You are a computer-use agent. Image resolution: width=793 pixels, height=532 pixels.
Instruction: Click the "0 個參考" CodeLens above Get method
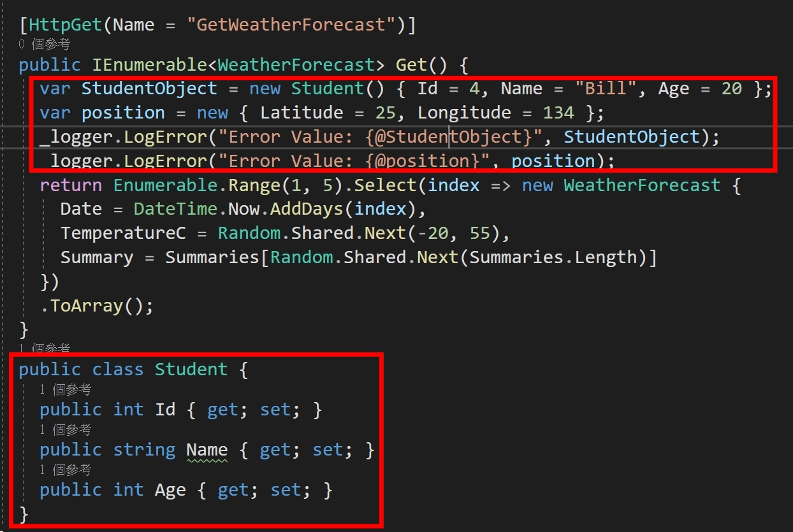[x=45, y=45]
